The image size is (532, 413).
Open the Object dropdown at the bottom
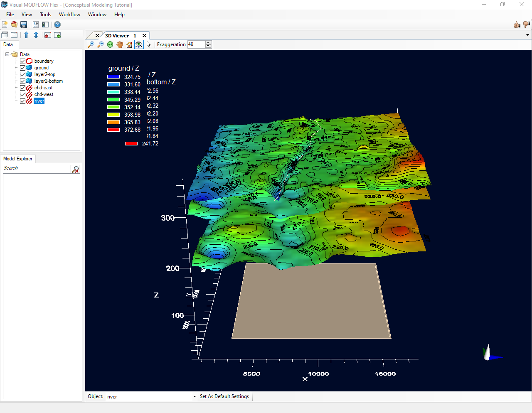(194, 396)
